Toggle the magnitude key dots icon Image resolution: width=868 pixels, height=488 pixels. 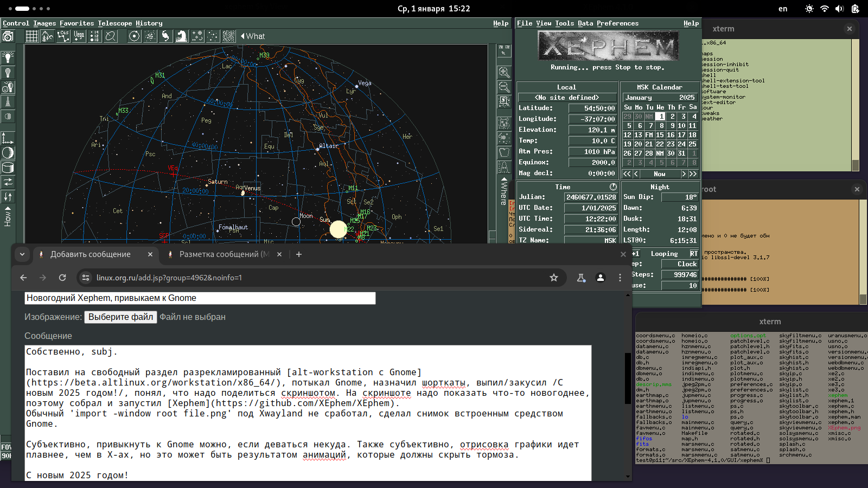[95, 36]
